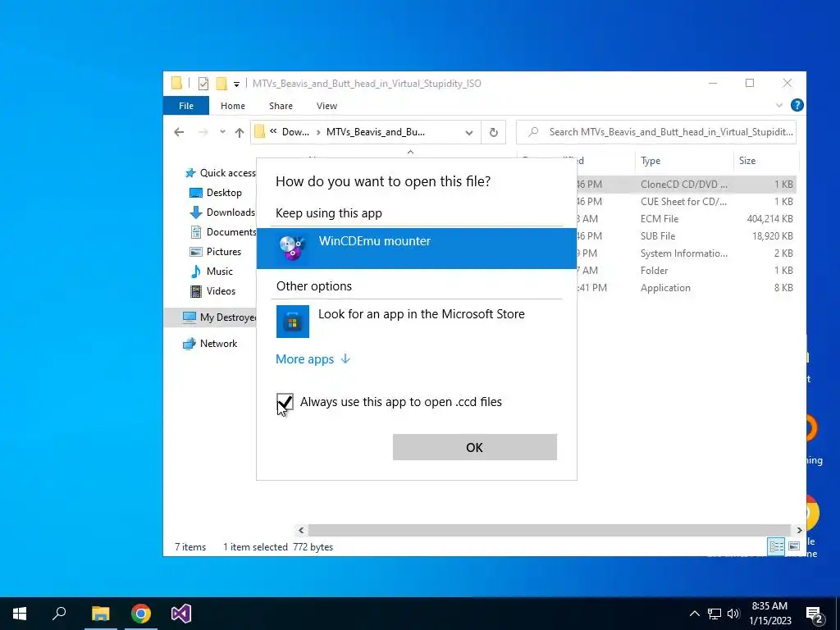Refresh the current folder view
Screen dimensions: 840x630
tap(493, 132)
